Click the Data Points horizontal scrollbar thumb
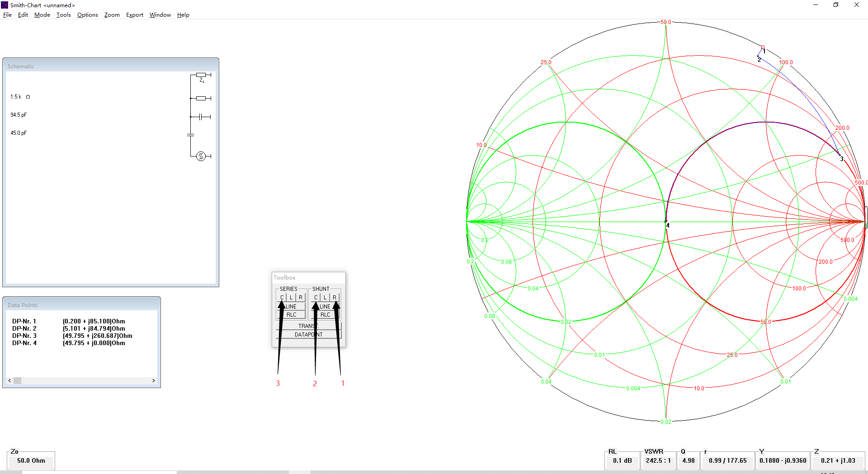This screenshot has height=474, width=868. [x=17, y=381]
